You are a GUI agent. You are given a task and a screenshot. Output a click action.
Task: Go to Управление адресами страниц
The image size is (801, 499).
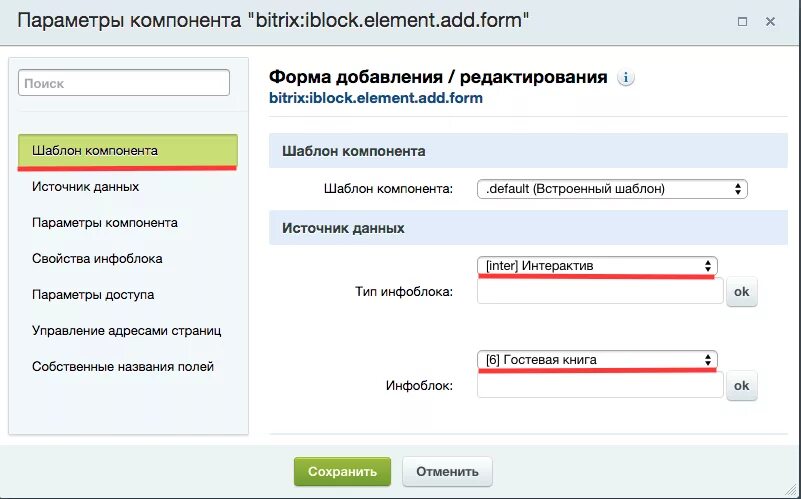[x=128, y=330]
